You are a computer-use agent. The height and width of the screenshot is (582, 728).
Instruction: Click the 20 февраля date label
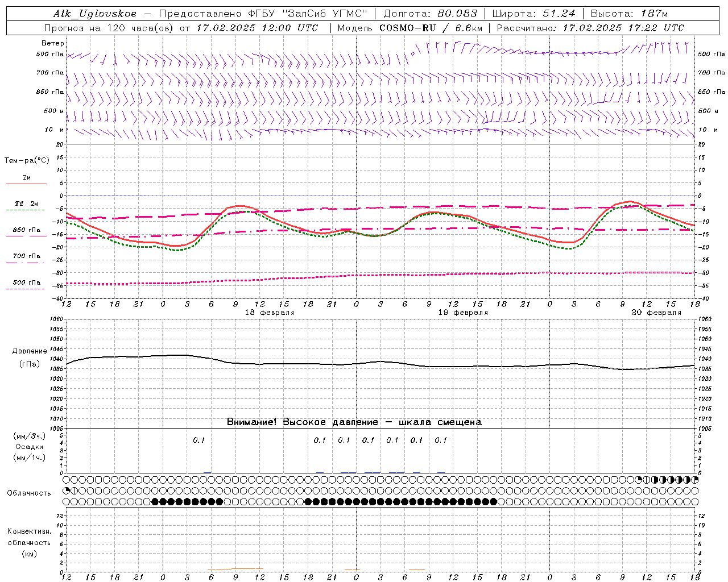[656, 313]
